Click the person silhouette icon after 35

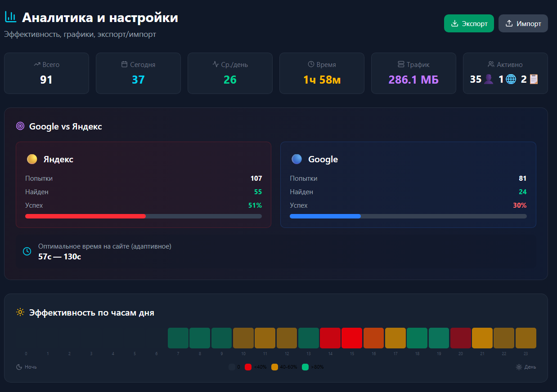click(x=489, y=79)
